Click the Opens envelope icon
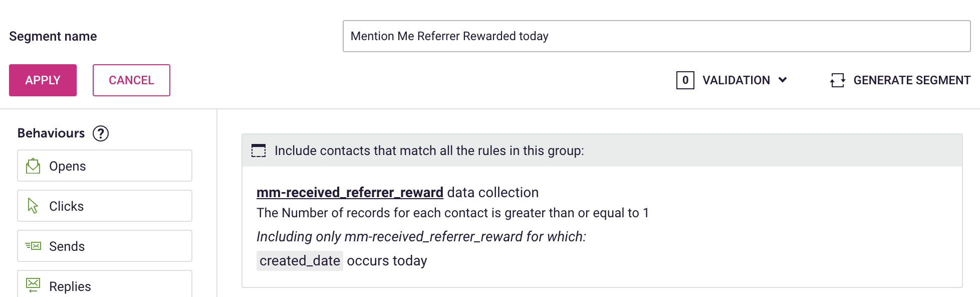The height and width of the screenshot is (297, 980). (x=33, y=166)
